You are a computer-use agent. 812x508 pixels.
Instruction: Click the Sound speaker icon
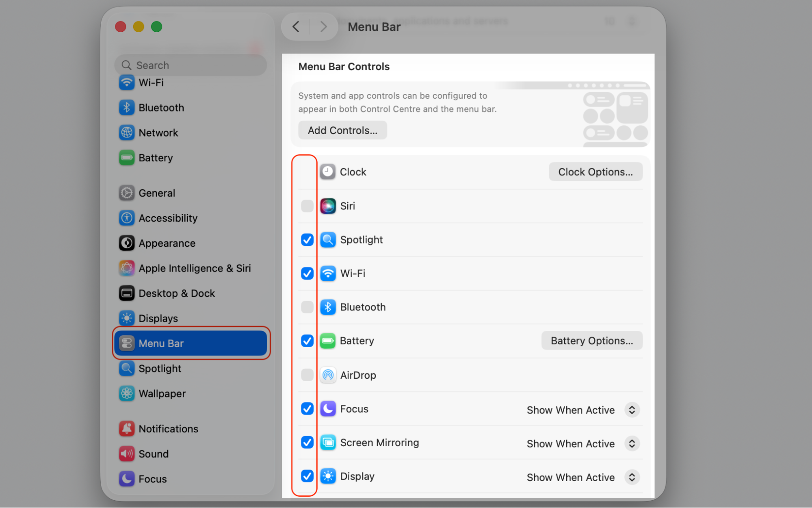coord(127,454)
